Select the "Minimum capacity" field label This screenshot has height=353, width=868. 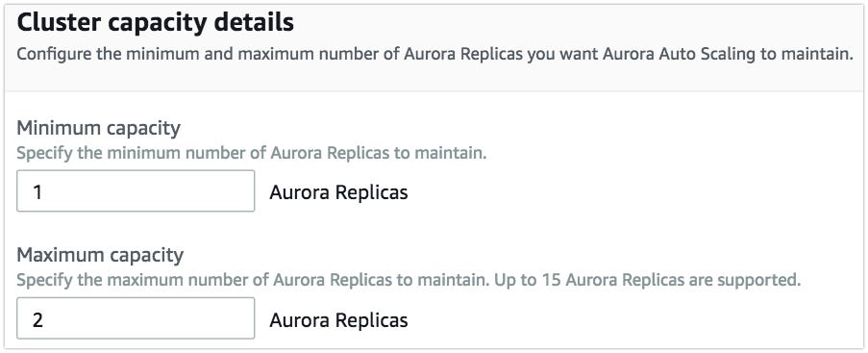(99, 129)
